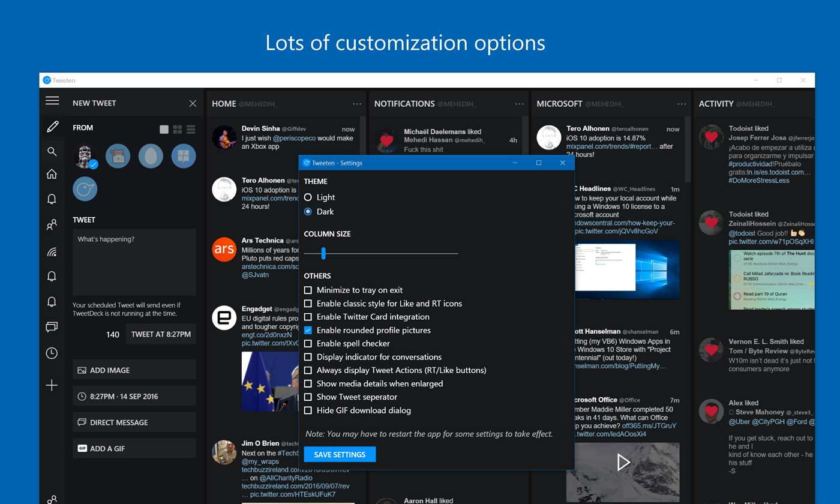Image resolution: width=840 pixels, height=504 pixels.
Task: Click the "What's happening?" tweet text box
Action: pyautogui.click(x=134, y=262)
